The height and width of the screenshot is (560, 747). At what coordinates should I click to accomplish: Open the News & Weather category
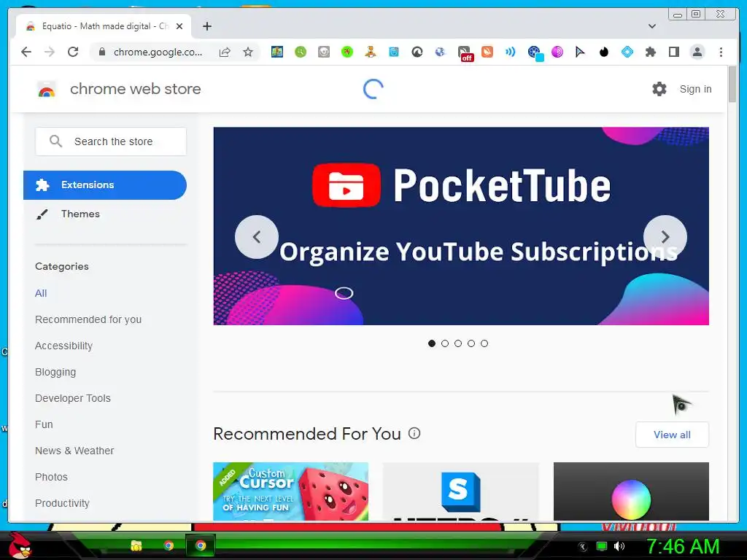pyautogui.click(x=74, y=451)
